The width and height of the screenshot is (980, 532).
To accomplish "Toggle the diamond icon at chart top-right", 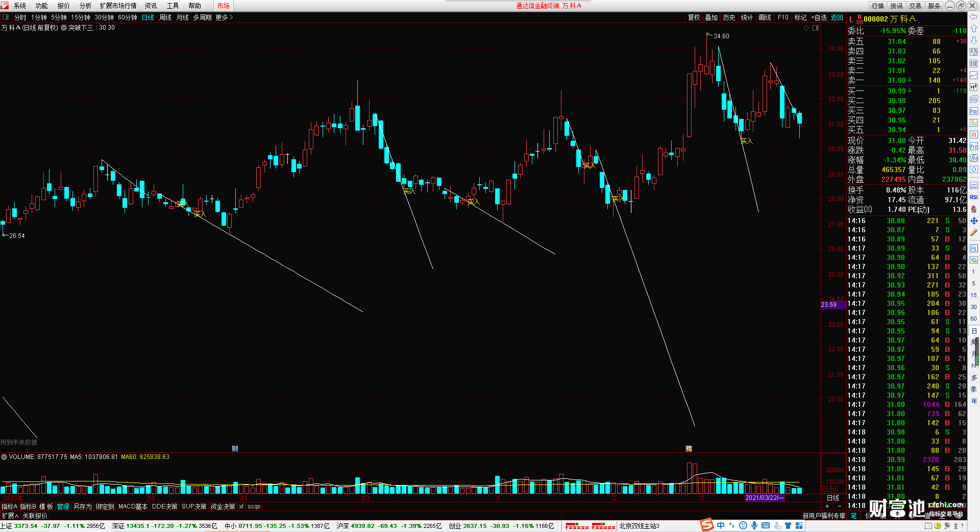I will (806, 28).
